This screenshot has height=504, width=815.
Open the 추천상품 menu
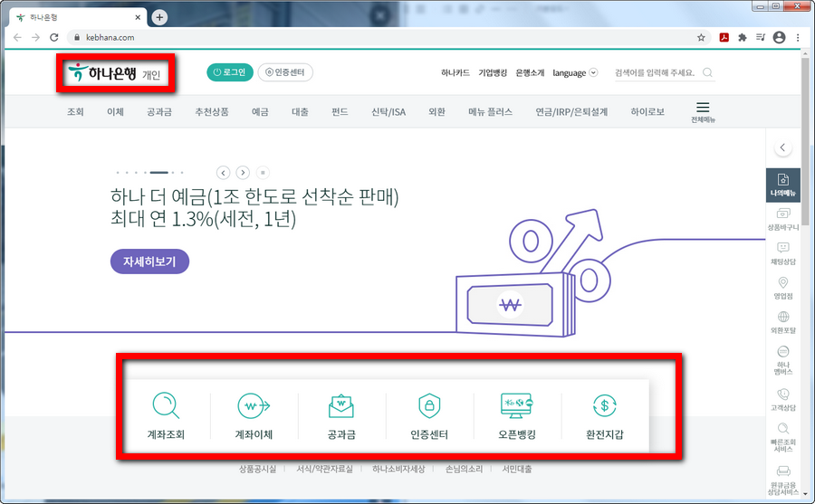tap(212, 111)
